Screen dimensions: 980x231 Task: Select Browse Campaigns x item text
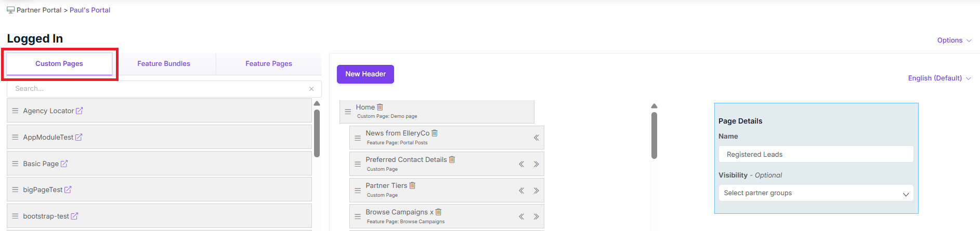click(399, 212)
